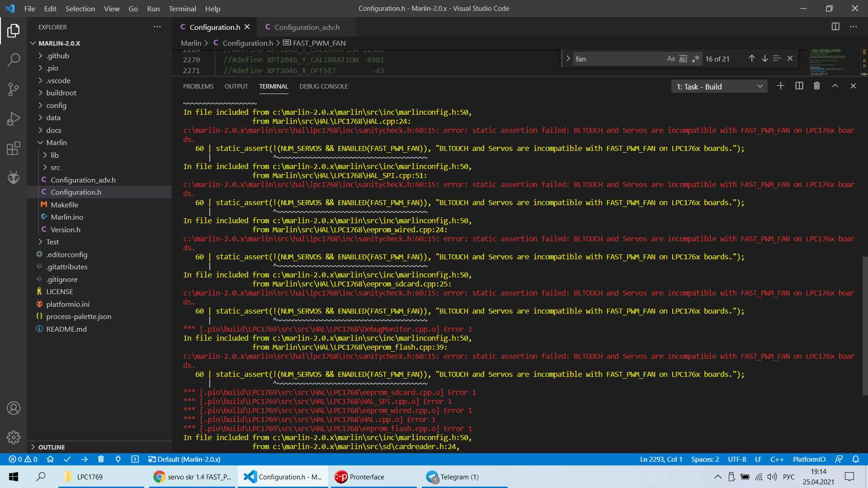
Task: Switch to the DEBUG CONSOLE tab
Action: coord(324,86)
